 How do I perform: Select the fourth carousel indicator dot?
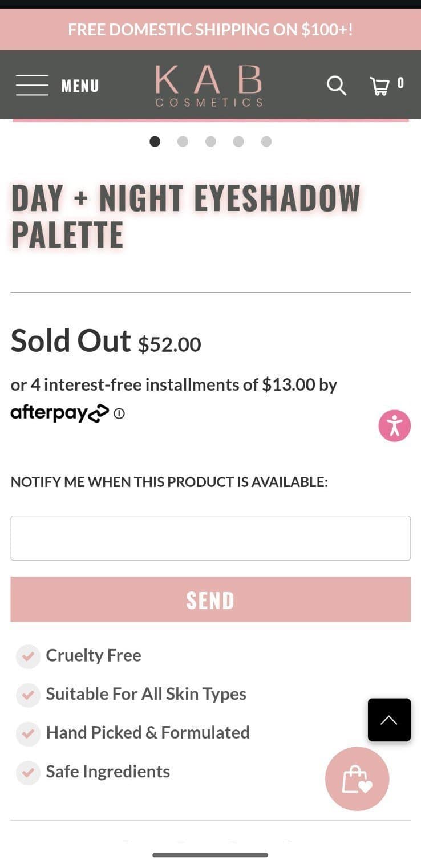pyautogui.click(x=239, y=141)
